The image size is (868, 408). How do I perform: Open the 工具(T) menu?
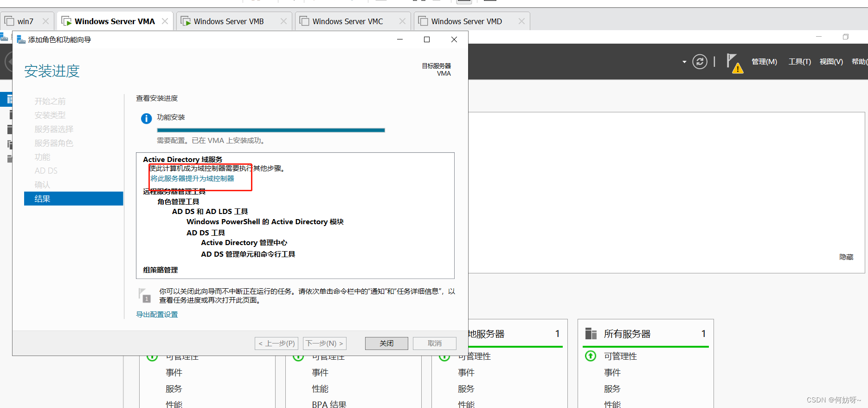click(800, 62)
